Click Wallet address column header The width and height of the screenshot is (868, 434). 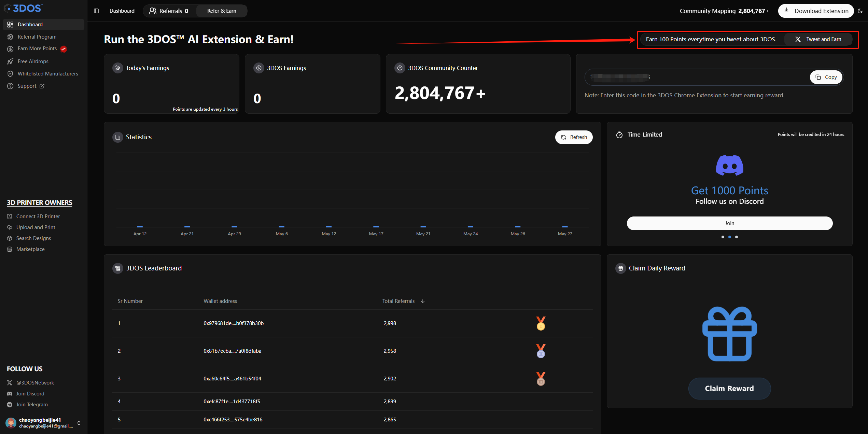220,301
